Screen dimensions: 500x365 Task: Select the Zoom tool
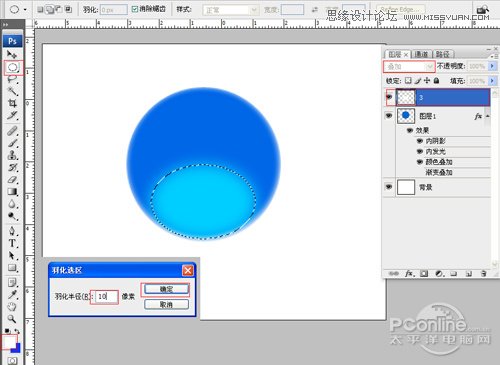pos(12,319)
